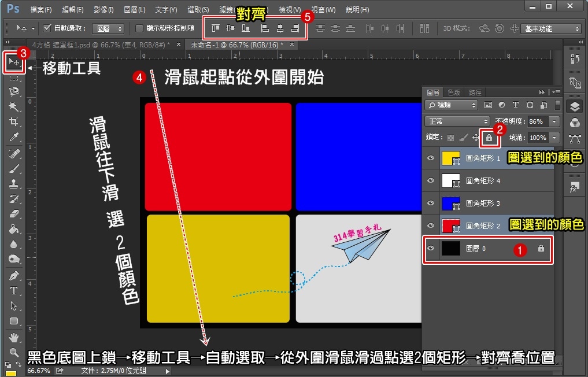Open the 編輯(E) menu
Screen dimensions: 588x377
point(72,10)
